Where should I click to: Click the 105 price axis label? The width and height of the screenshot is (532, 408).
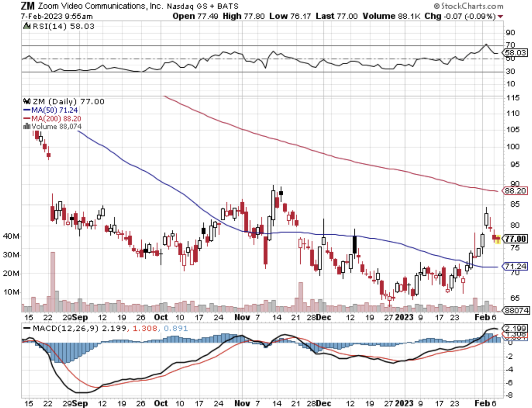pyautogui.click(x=513, y=130)
